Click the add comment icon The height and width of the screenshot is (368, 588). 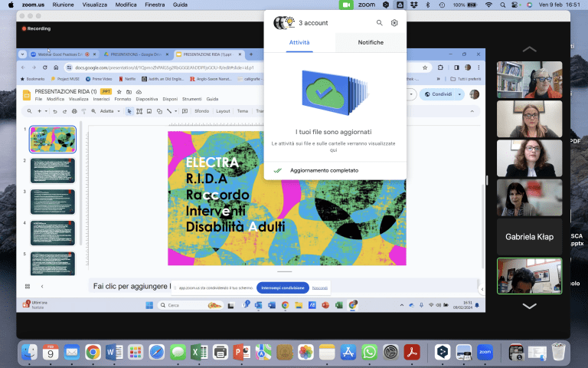(x=185, y=111)
